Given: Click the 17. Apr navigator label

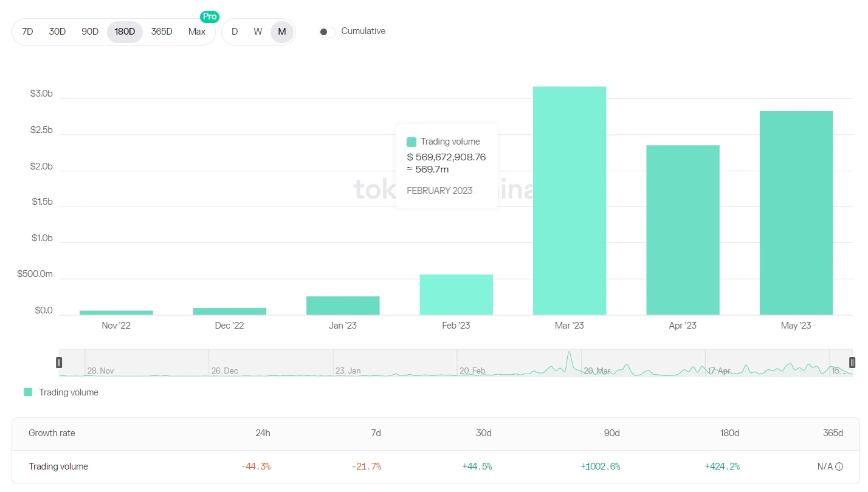Looking at the screenshot, I should [x=719, y=371].
